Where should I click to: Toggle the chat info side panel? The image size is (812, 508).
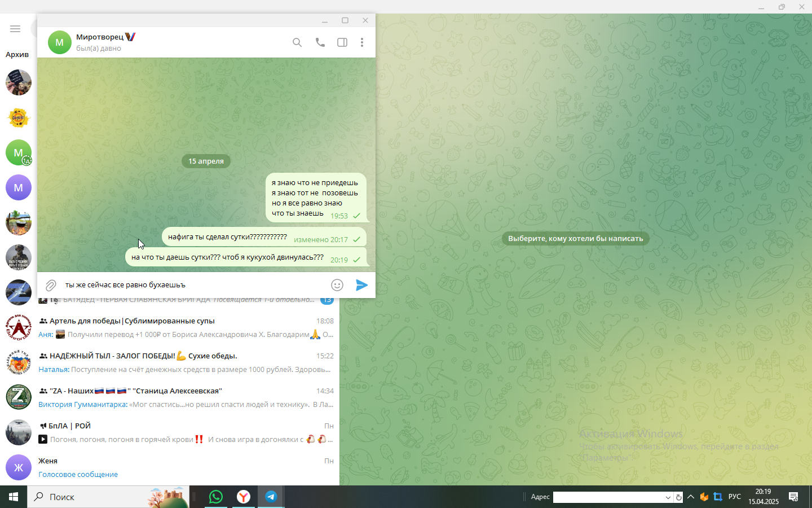click(342, 42)
